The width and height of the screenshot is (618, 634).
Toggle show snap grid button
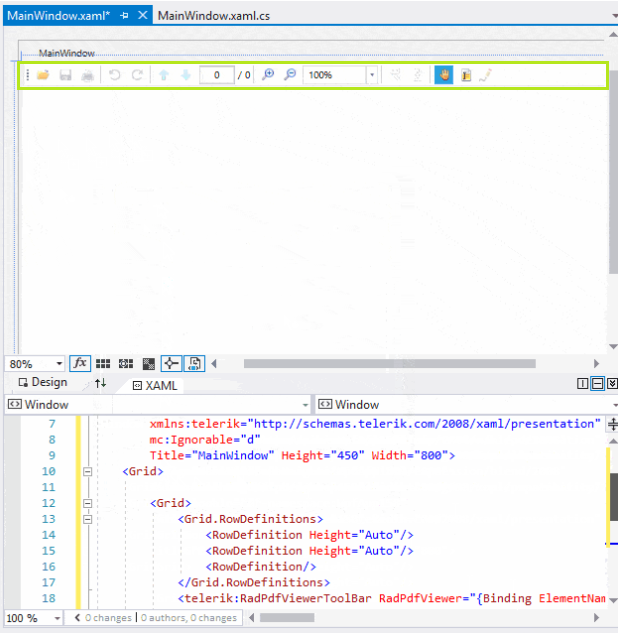coord(102,364)
